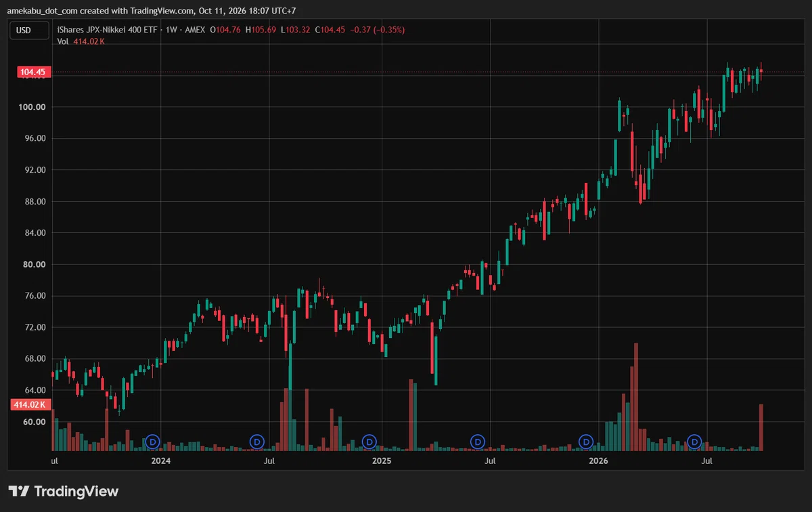Click the open value O104.76
The image size is (812, 512).
click(226, 30)
